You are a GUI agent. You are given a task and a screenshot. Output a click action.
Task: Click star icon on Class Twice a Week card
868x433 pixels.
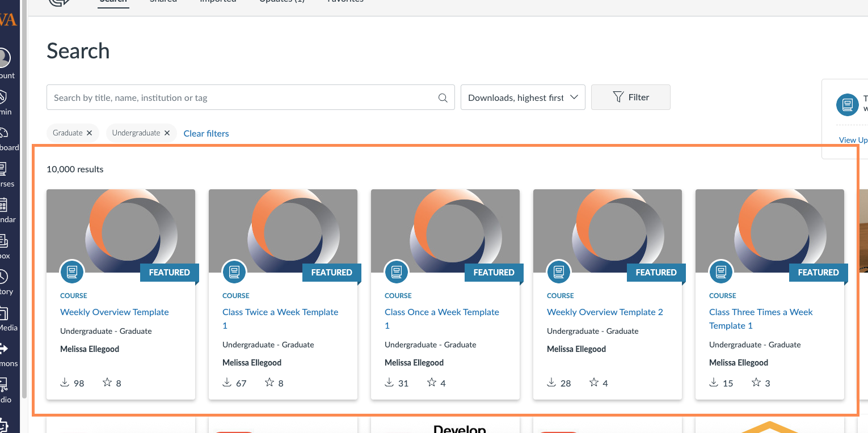click(269, 383)
